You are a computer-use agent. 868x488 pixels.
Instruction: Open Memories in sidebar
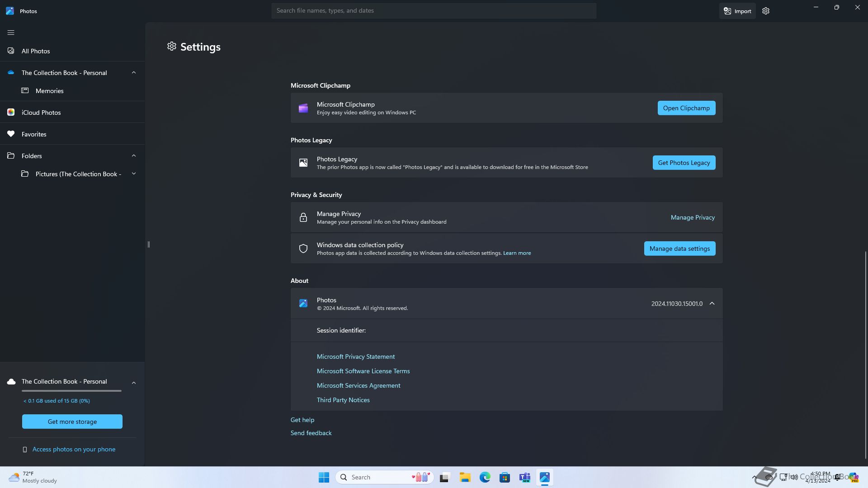point(72,91)
